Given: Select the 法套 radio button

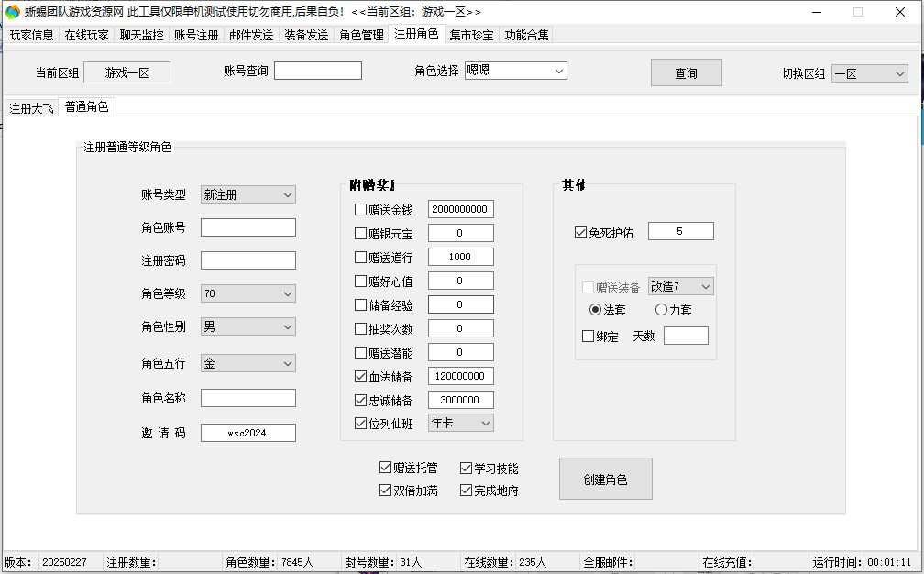Looking at the screenshot, I should point(595,311).
